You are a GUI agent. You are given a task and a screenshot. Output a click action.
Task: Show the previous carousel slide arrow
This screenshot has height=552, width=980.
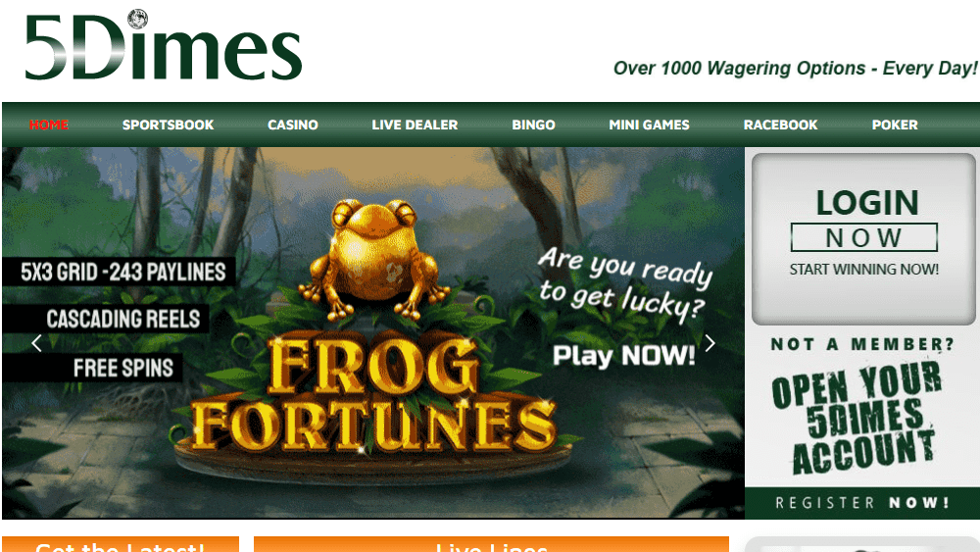(36, 343)
